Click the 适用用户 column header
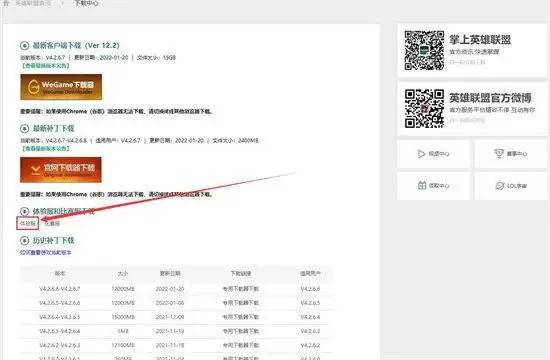This screenshot has width=550, height=360. click(310, 273)
